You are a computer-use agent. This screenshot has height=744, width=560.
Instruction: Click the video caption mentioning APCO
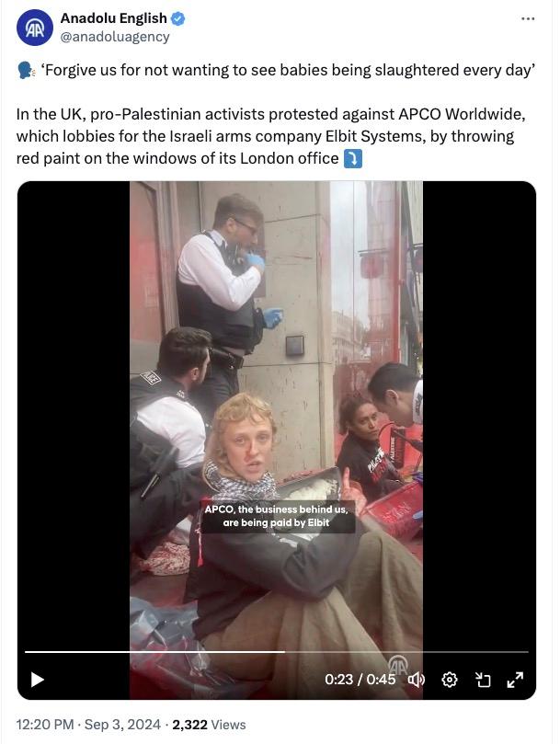click(x=276, y=516)
